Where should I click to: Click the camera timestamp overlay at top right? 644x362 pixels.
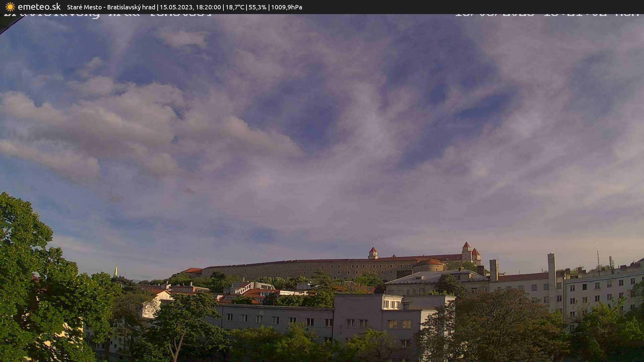tap(546, 15)
